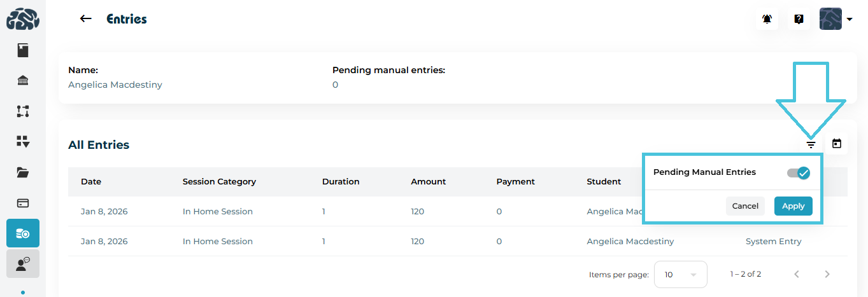Open the credit card icon in the sidebar
Viewport: 868px width, 297px height.
point(23,203)
